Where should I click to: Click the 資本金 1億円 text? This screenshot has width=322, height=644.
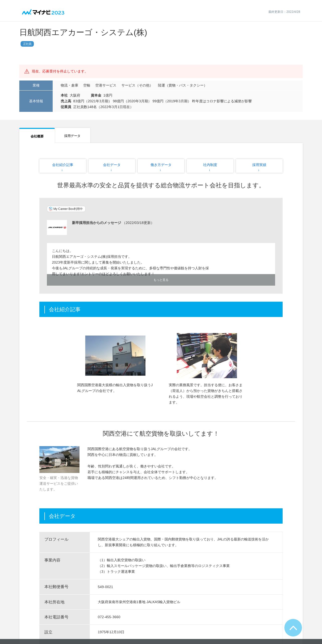tap(102, 95)
